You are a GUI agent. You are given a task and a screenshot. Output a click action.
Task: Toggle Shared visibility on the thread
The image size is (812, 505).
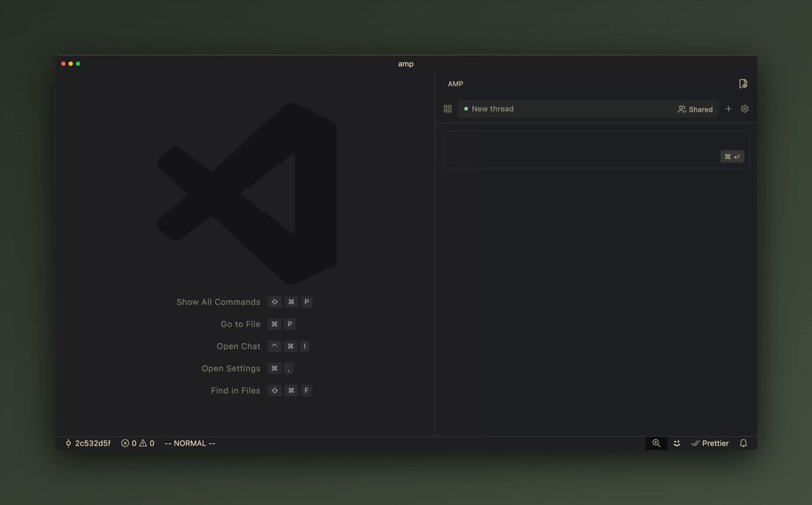[695, 109]
